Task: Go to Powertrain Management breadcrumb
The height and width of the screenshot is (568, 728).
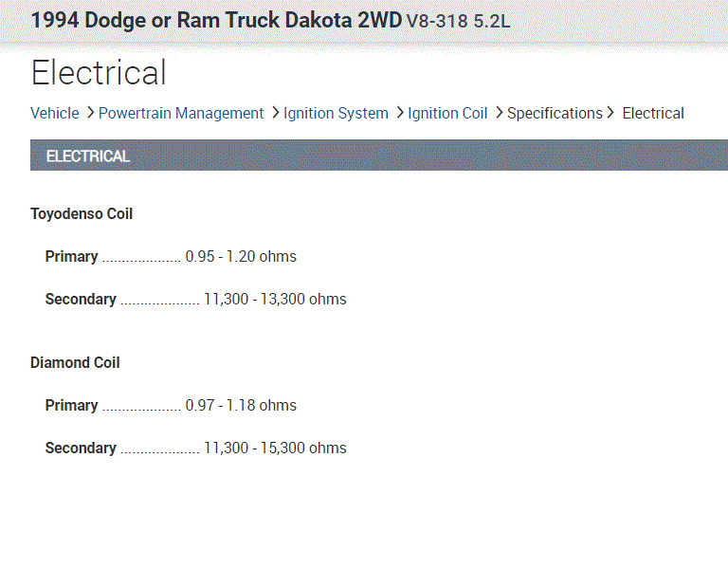Action: tap(181, 113)
